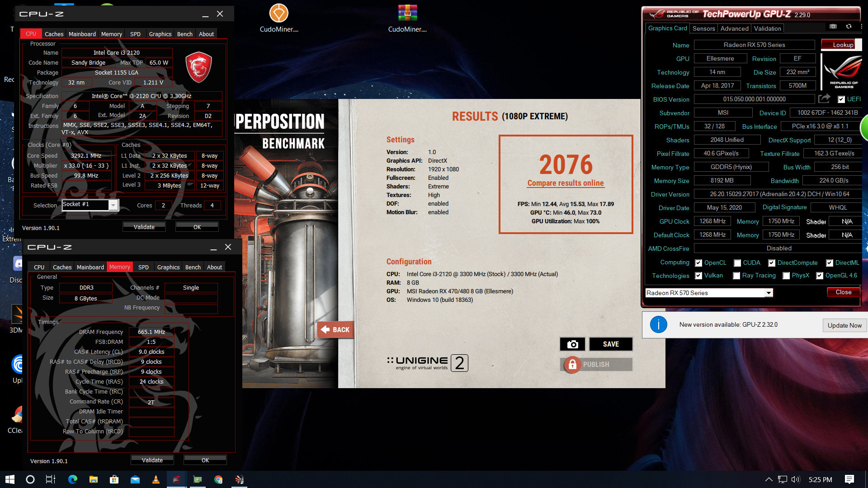
Task: Click the BACK button in Superposition
Action: click(x=335, y=330)
